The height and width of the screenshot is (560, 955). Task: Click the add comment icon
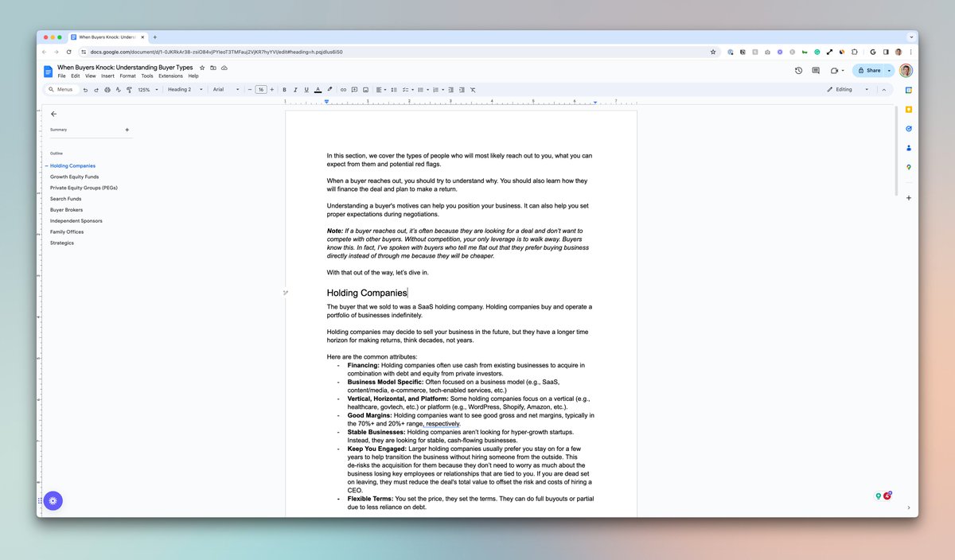(354, 89)
